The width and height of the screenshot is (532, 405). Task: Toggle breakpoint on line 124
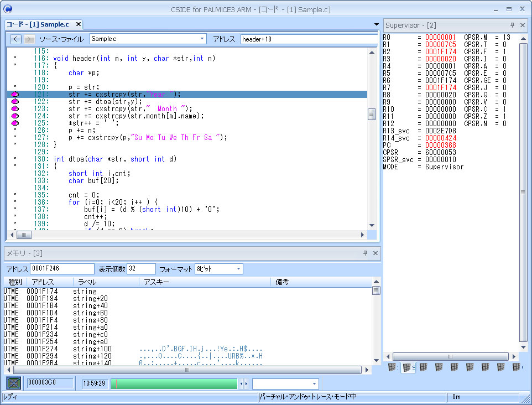[x=15, y=116]
